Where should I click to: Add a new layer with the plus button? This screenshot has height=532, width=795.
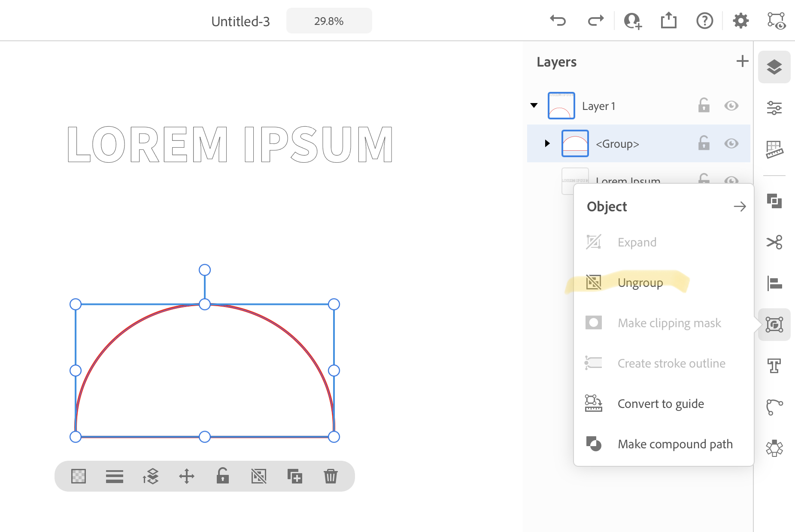(742, 61)
